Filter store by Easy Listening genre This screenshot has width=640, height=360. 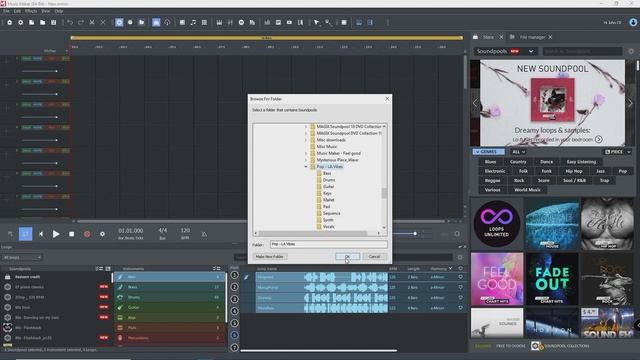581,162
